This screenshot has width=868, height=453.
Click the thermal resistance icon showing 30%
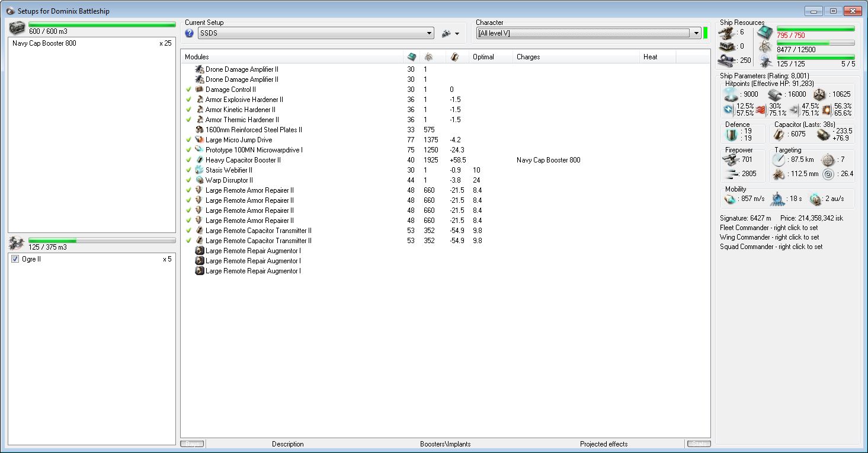point(761,110)
